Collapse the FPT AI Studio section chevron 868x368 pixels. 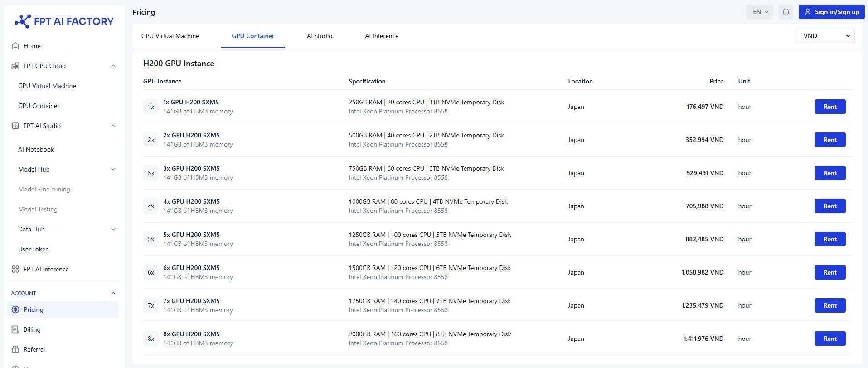113,126
